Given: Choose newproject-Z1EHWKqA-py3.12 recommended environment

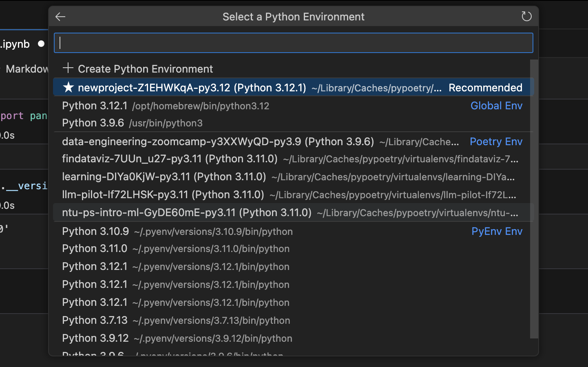Looking at the screenshot, I should 294,87.
